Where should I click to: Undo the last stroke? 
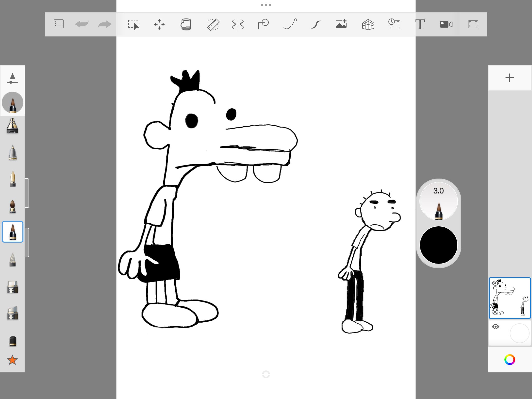pos(82,24)
